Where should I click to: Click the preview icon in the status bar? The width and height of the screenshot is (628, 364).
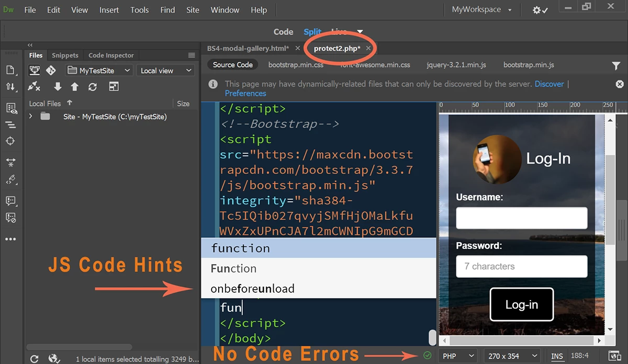click(615, 356)
